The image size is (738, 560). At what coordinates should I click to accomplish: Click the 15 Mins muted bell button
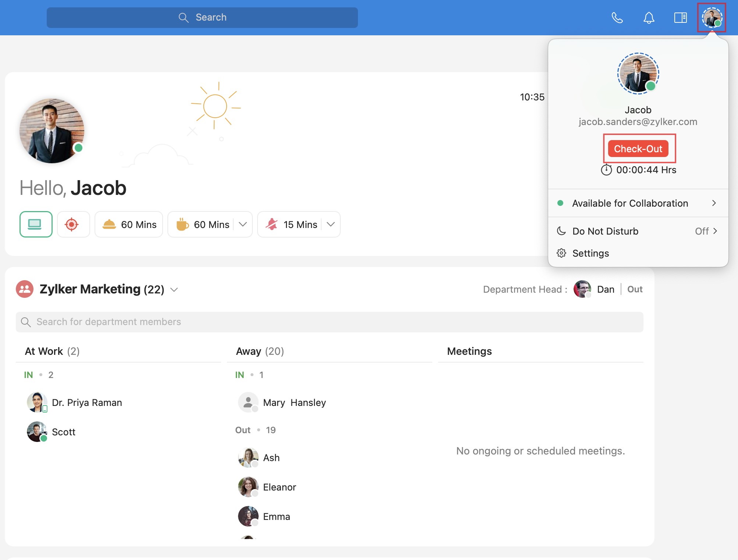click(292, 224)
